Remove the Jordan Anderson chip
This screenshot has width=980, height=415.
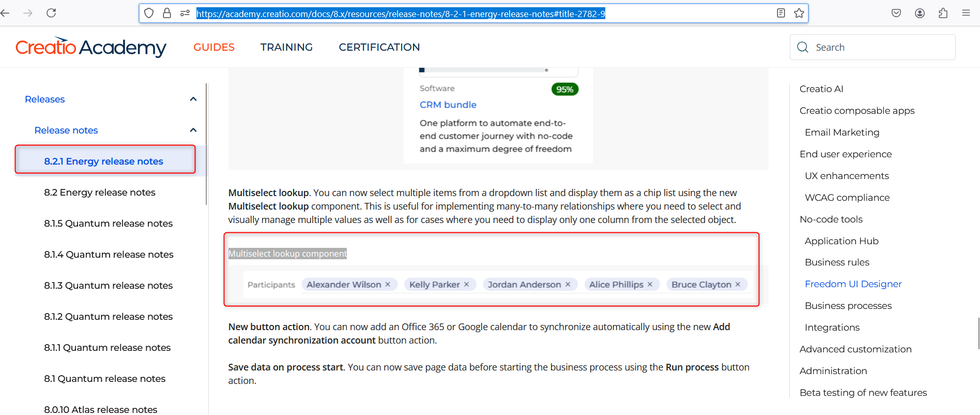coord(568,285)
